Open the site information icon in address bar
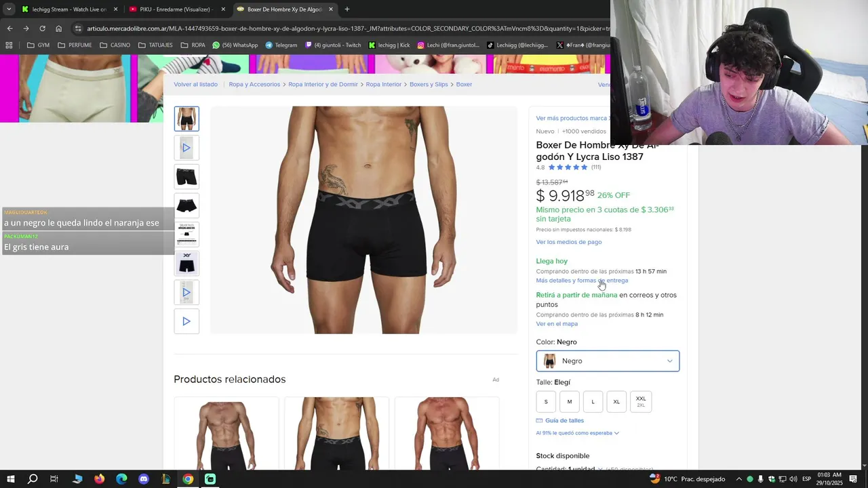 coord(78,28)
